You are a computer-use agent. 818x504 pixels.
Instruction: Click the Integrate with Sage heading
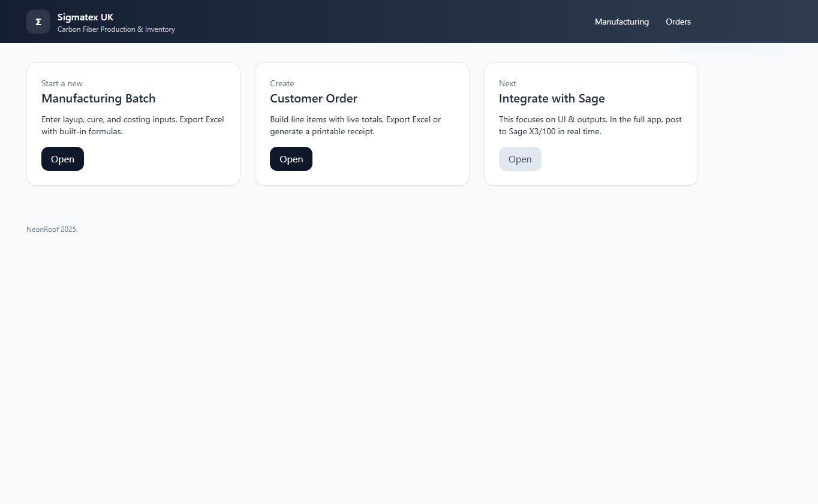tap(551, 98)
